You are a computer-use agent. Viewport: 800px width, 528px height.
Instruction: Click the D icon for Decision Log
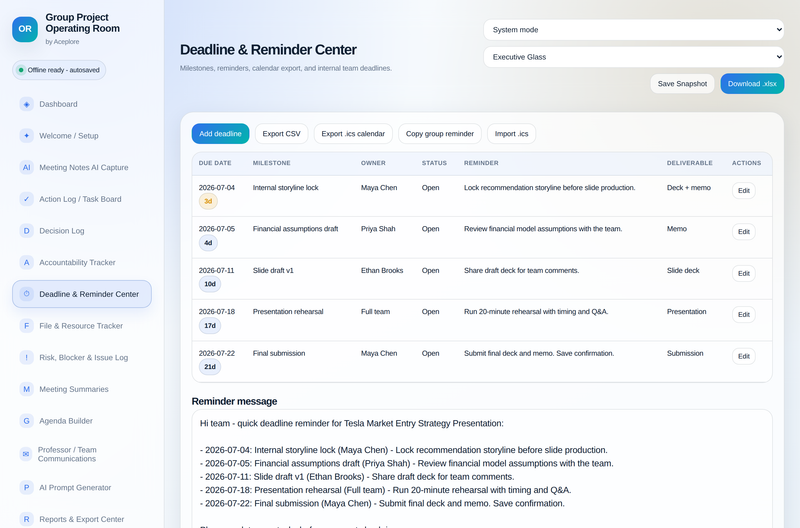(x=27, y=231)
